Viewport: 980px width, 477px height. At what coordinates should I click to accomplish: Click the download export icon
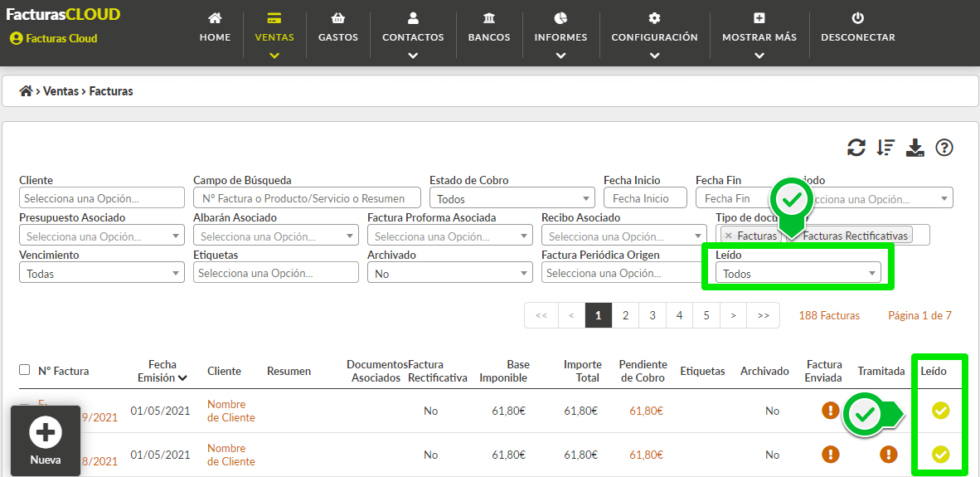915,148
